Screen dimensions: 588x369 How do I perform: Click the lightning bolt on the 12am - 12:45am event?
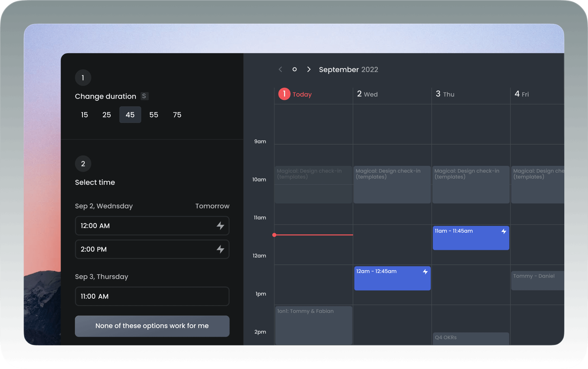click(x=425, y=271)
